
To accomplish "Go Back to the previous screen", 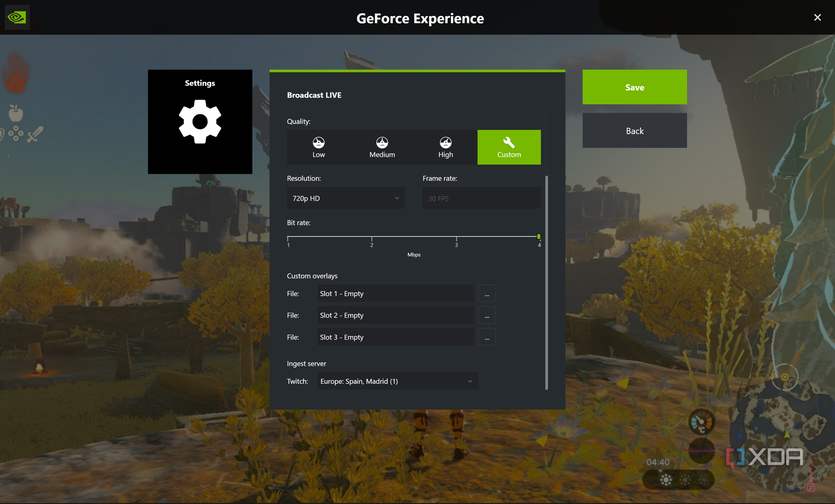I will [634, 130].
